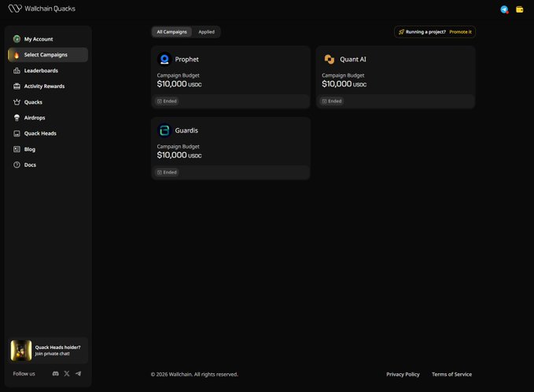This screenshot has width=534, height=392.
Task: Open the Telegram link in Follow us
Action: point(79,374)
